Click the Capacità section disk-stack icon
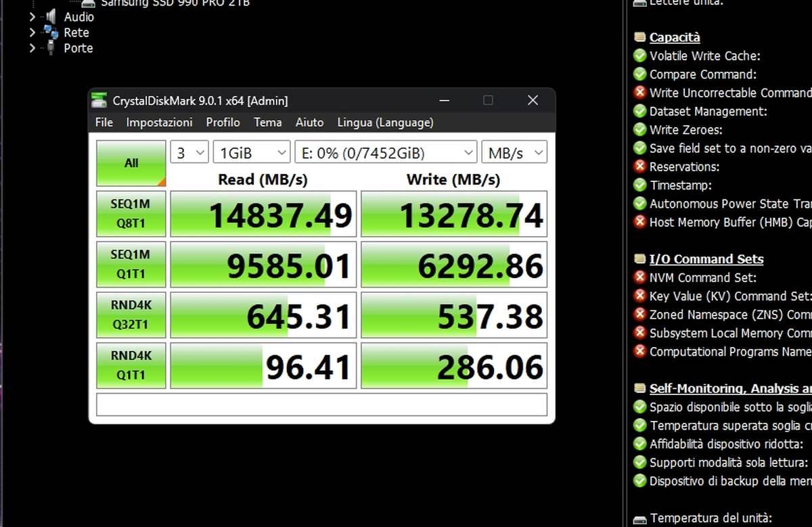Image resolution: width=812 pixels, height=527 pixels. 639,37
